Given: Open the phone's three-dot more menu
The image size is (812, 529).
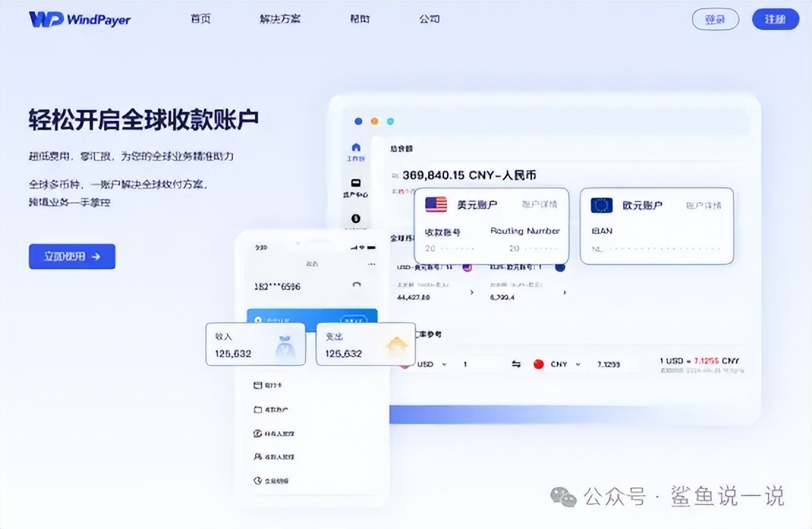Looking at the screenshot, I should click(x=372, y=264).
